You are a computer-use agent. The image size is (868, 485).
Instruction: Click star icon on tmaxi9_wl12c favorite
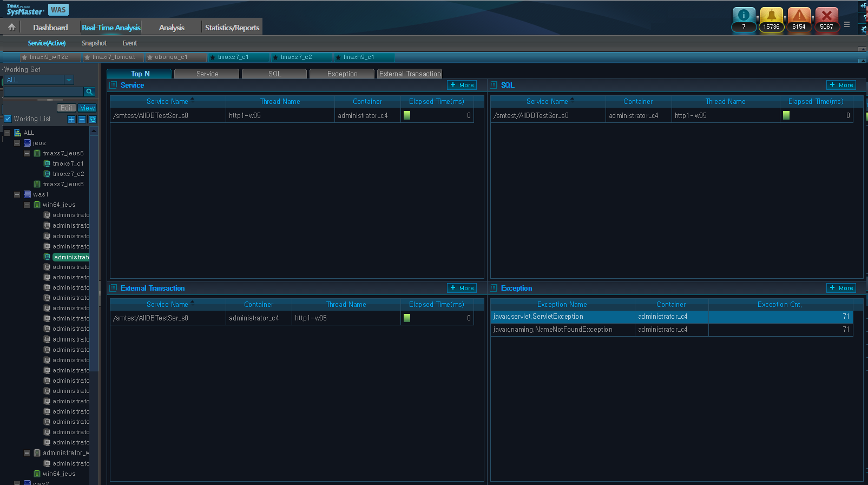[x=24, y=57]
